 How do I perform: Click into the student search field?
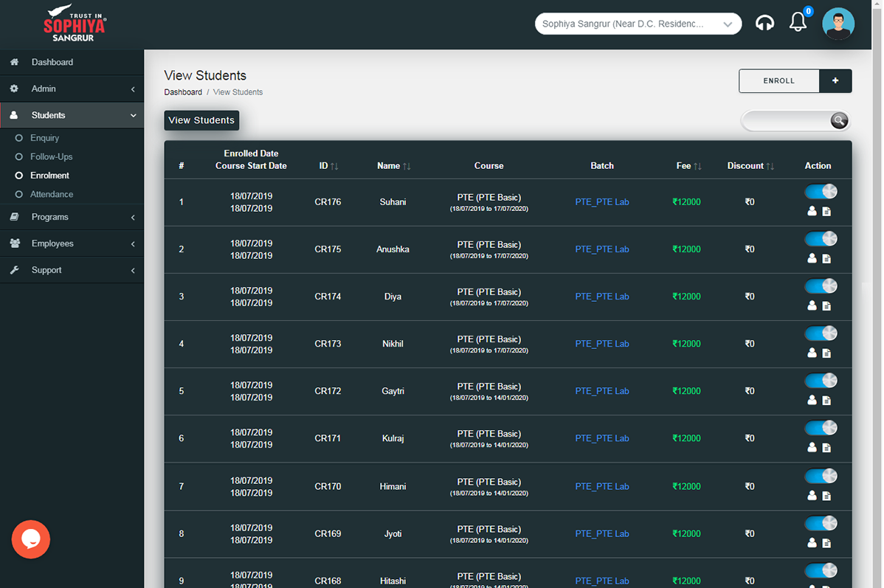pos(787,120)
